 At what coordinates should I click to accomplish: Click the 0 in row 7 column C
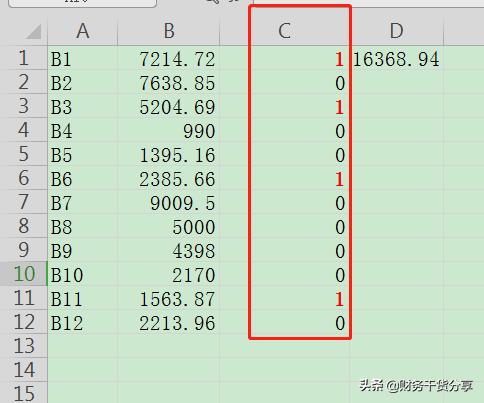pyautogui.click(x=340, y=203)
